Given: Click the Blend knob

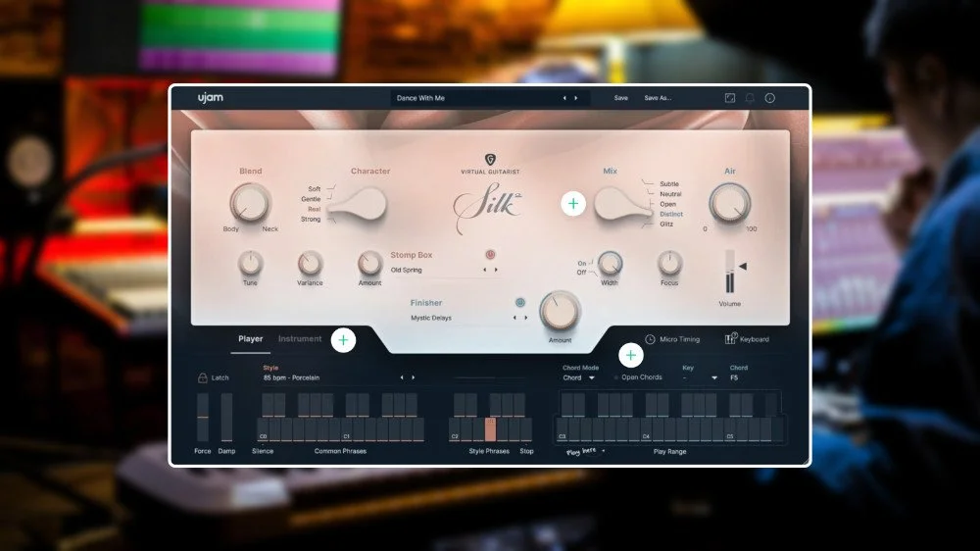Looking at the screenshot, I should pos(250,203).
